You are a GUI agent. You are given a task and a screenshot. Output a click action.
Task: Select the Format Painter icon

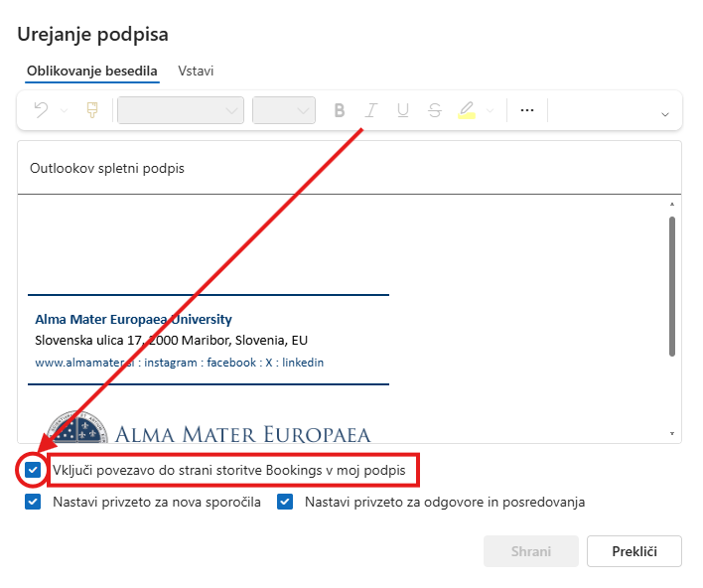pyautogui.click(x=92, y=110)
